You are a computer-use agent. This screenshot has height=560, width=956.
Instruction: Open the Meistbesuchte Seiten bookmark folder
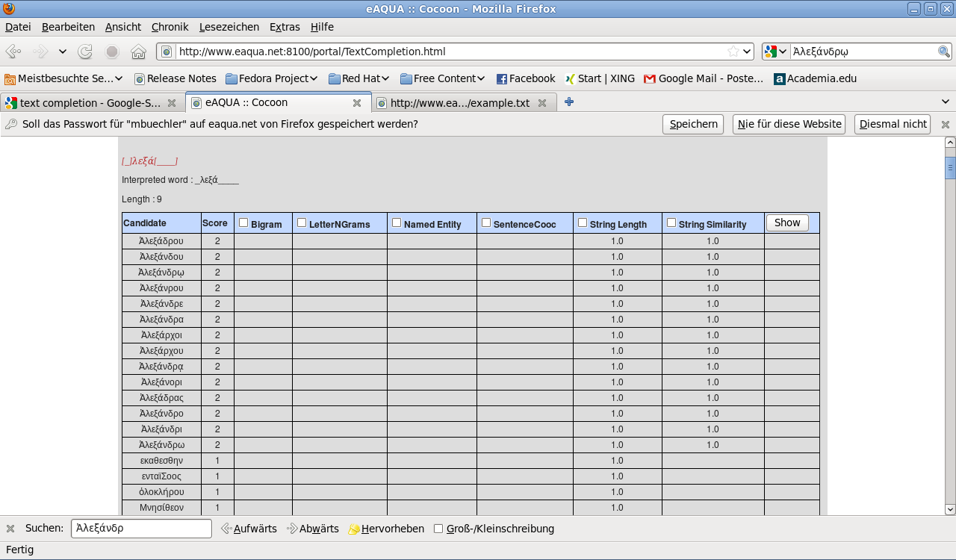63,78
